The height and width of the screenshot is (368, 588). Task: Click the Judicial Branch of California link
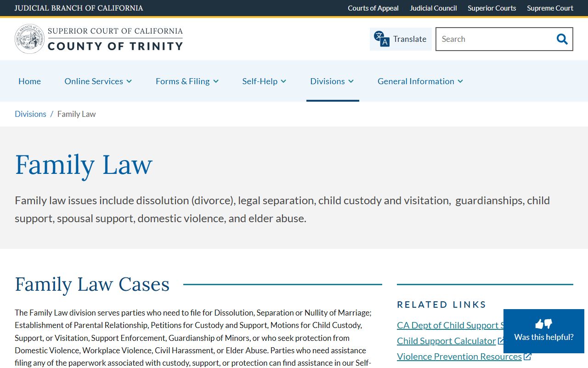click(79, 8)
